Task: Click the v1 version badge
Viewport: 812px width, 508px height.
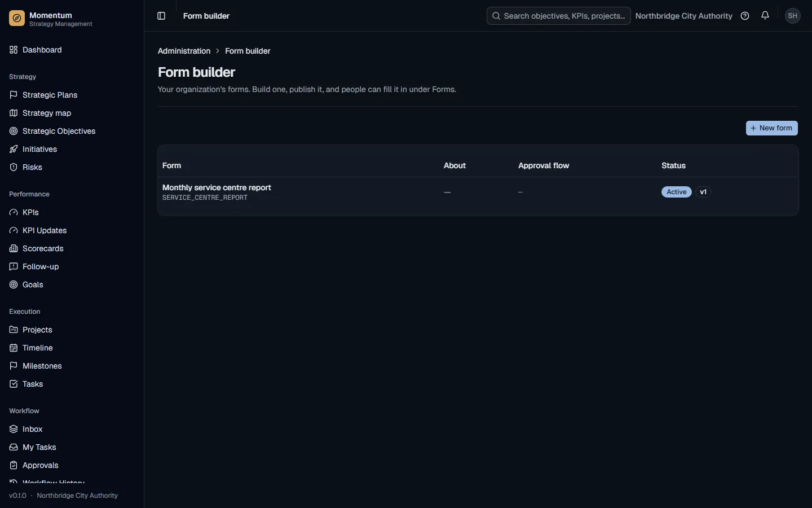Action: coord(703,192)
